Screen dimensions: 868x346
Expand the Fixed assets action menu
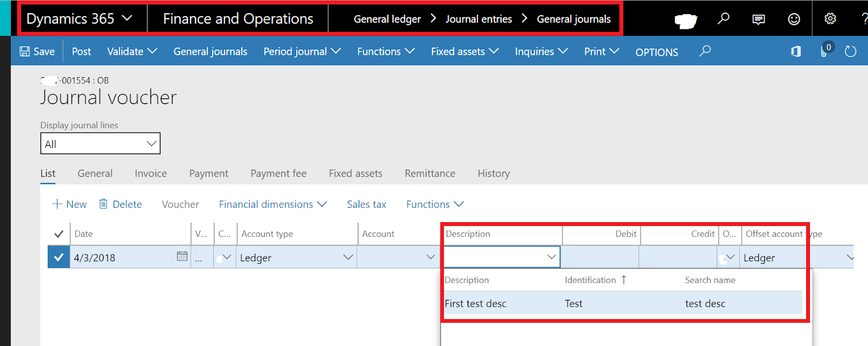465,52
